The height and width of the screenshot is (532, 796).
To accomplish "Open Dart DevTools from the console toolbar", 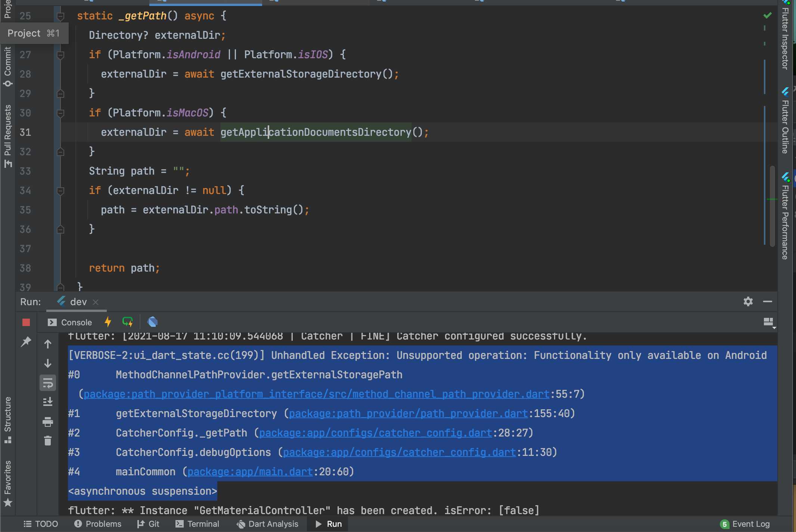I will point(152,321).
